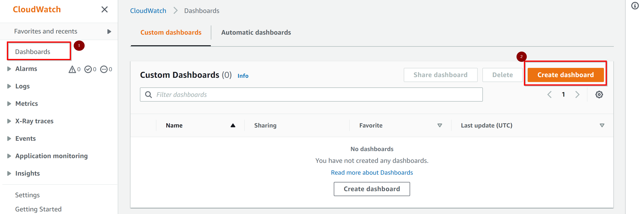Expand the Insights section
Viewport: 644px width, 214px height.
coord(9,173)
